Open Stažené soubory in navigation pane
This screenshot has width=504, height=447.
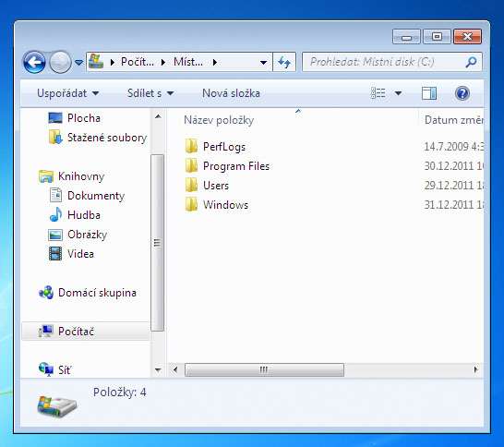coord(107,138)
